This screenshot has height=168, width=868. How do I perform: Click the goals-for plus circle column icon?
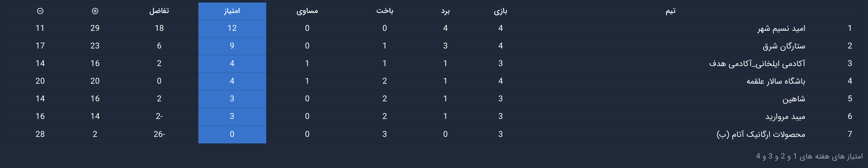click(95, 11)
